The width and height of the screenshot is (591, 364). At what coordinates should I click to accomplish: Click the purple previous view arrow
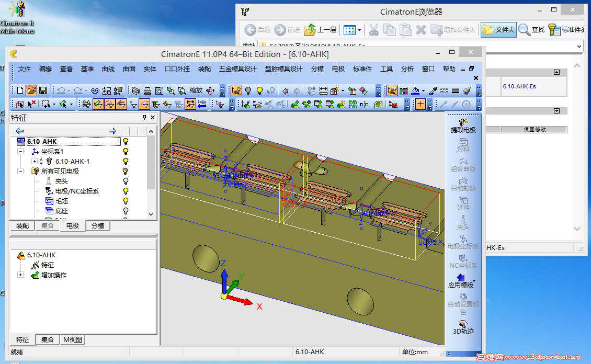pos(286,91)
